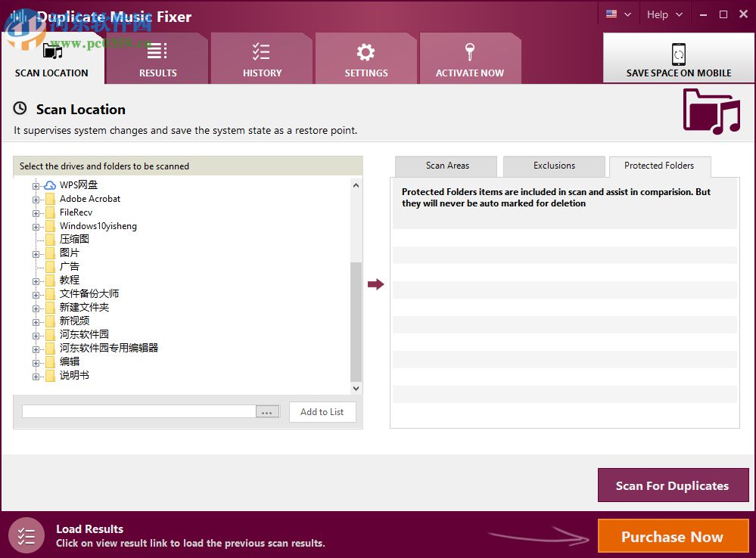The image size is (756, 558).
Task: Expand the 图片 tree node
Action: pos(36,254)
